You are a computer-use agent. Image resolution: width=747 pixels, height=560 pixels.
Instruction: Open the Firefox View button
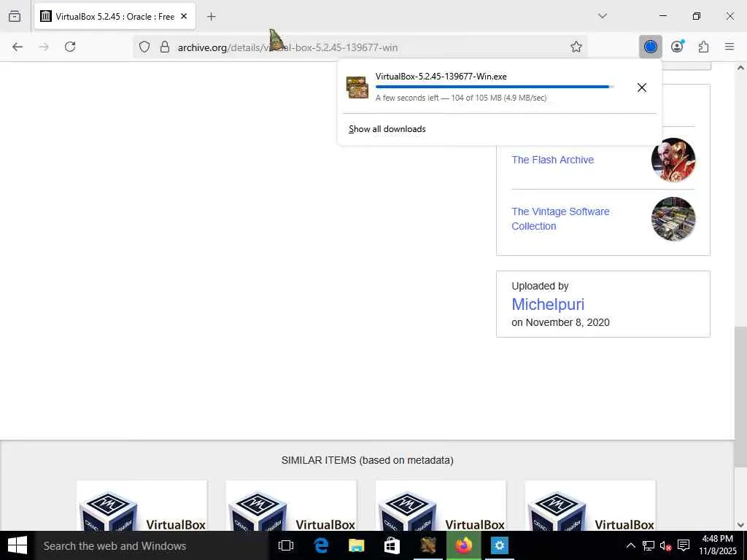coord(15,16)
